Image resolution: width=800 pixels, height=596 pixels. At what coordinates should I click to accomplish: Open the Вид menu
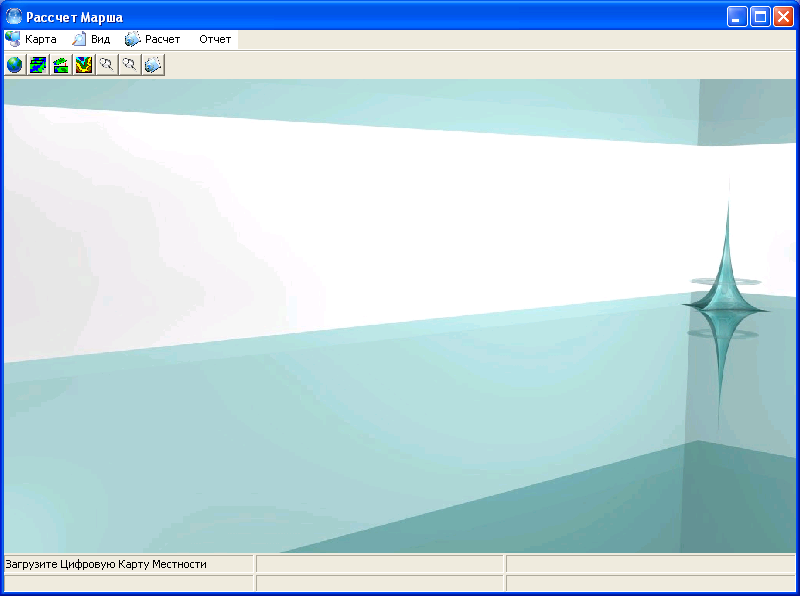click(91, 39)
